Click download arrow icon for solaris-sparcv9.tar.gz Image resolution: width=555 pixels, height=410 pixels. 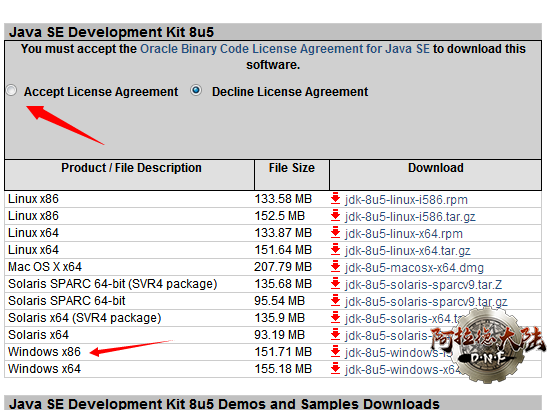pos(335,301)
